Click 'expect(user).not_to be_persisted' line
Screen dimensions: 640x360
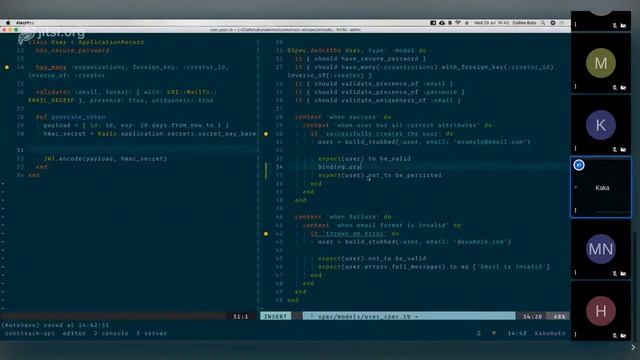[380, 175]
